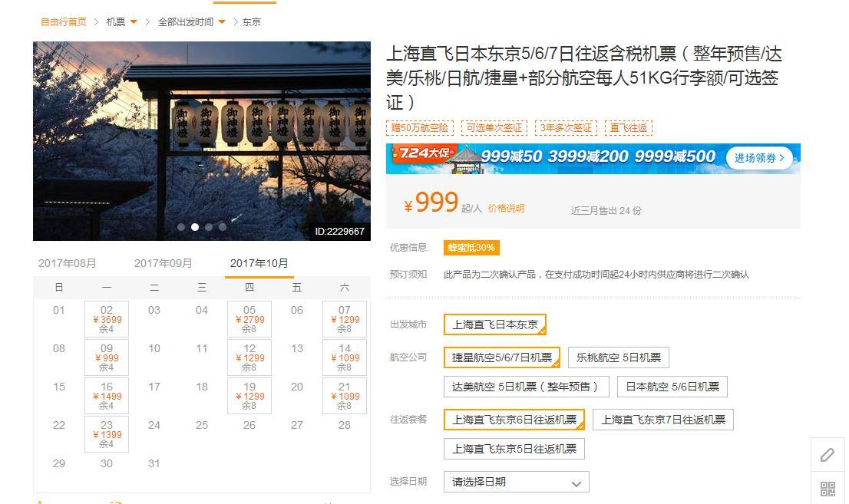
Task: Open the 请选择日期 date dropdown
Action: coord(517,483)
